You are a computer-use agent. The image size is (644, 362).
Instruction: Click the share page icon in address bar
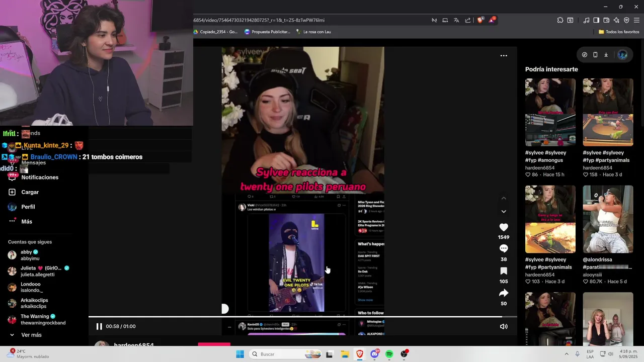(468, 20)
